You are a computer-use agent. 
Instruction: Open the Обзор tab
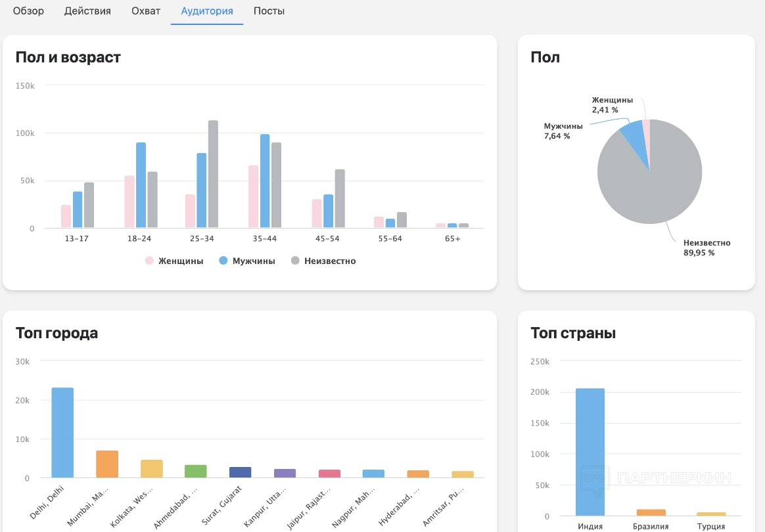click(x=28, y=11)
